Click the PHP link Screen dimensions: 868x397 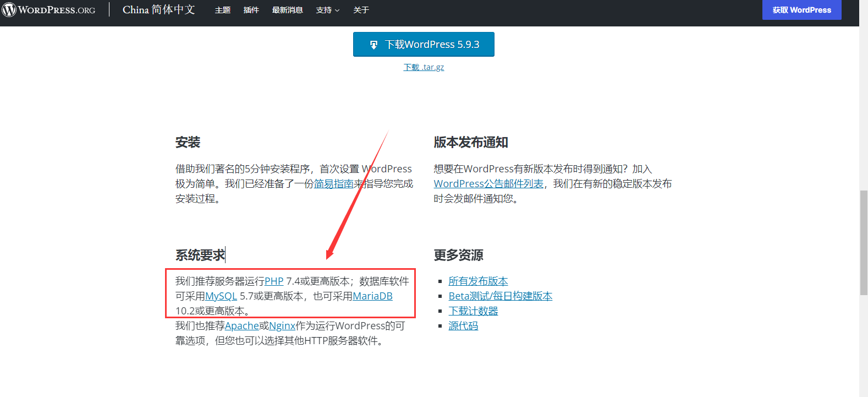pos(274,281)
